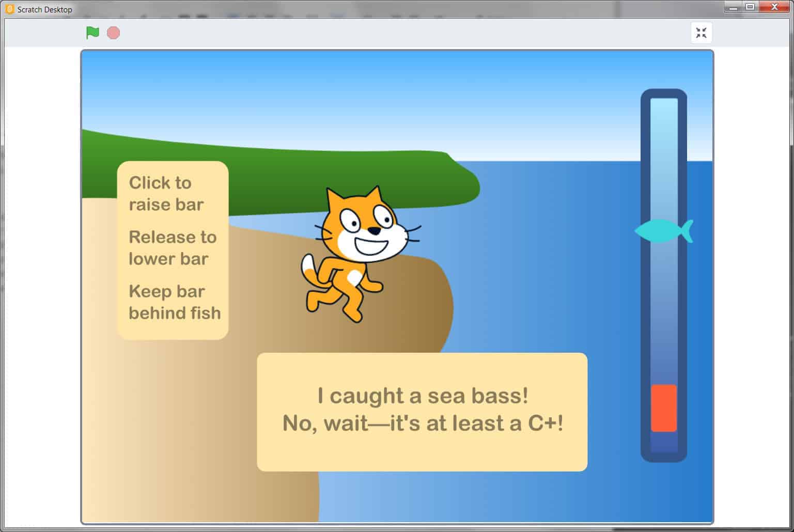Click the "Keep bar behind fish" instruction
The image size is (794, 532).
174,302
